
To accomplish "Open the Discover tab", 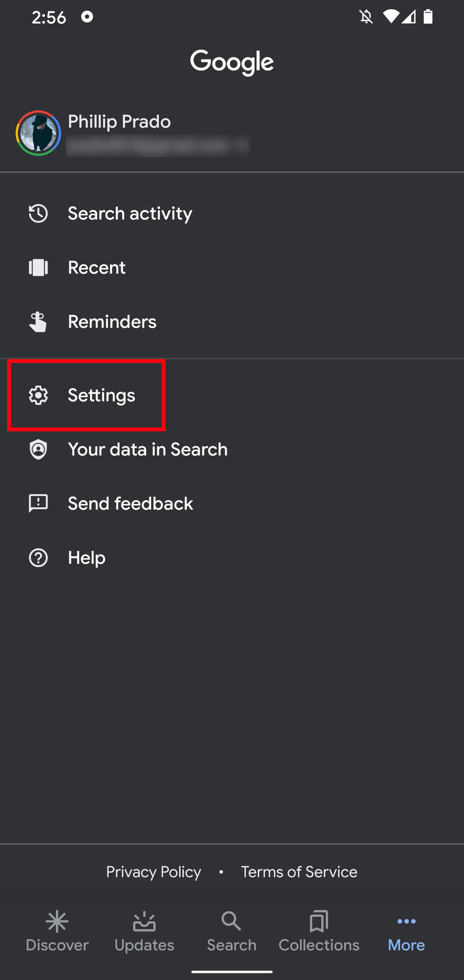I will click(x=57, y=932).
